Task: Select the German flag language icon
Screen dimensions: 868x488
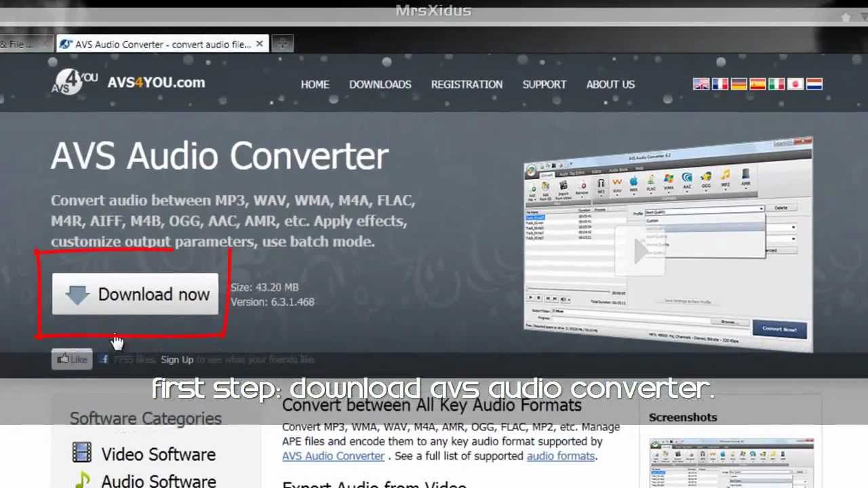Action: [x=738, y=84]
